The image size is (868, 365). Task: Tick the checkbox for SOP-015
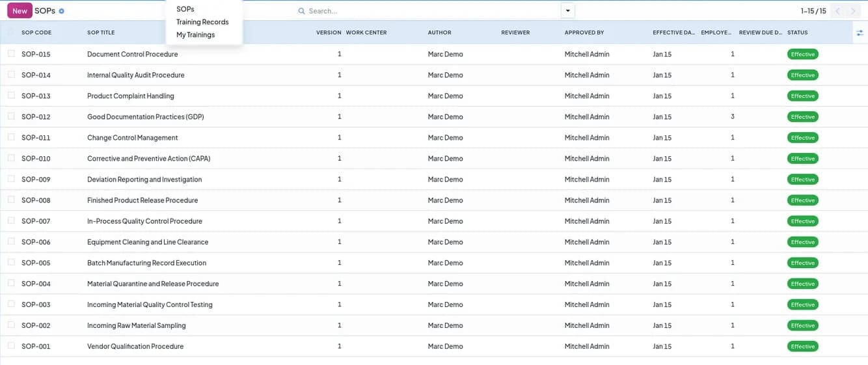pos(11,54)
